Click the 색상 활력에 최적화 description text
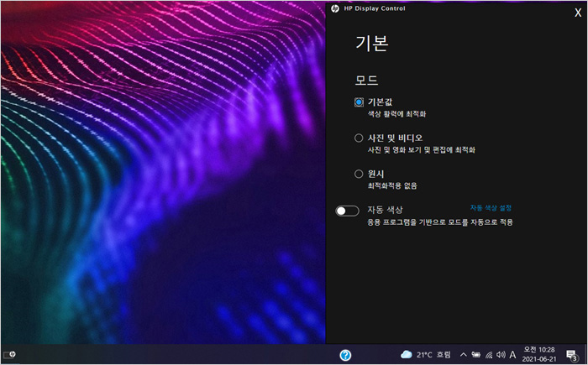588x365 pixels. [396, 114]
